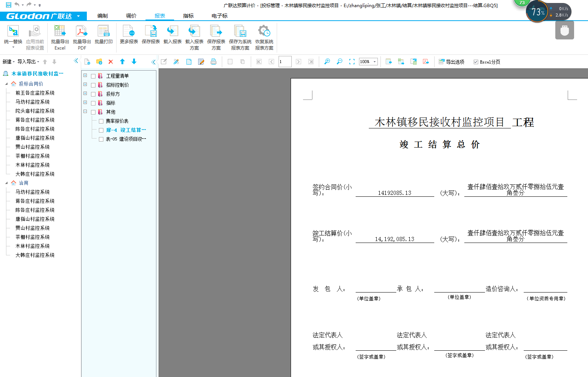Select 陀头庙村监控系统 in tree
The height and width of the screenshot is (377, 588).
35,111
